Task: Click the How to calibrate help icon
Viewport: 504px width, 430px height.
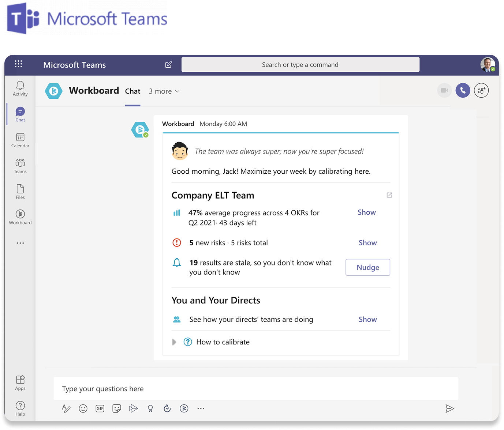Action: 188,342
